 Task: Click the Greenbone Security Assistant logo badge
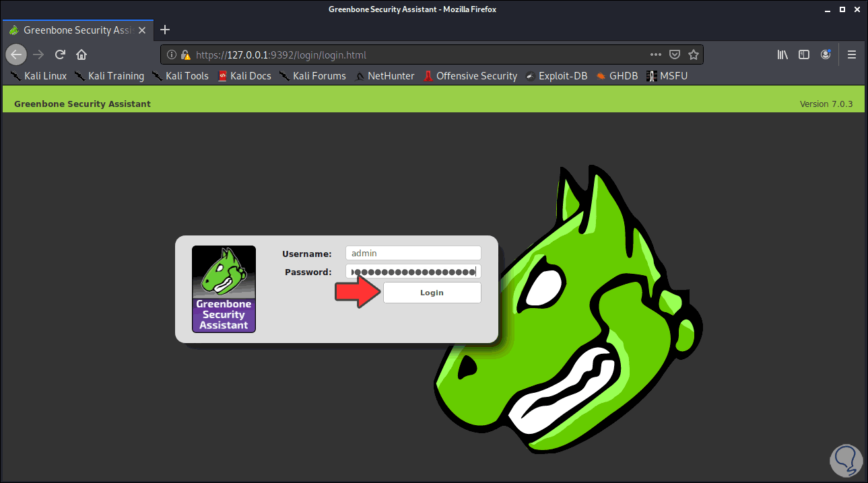point(224,289)
